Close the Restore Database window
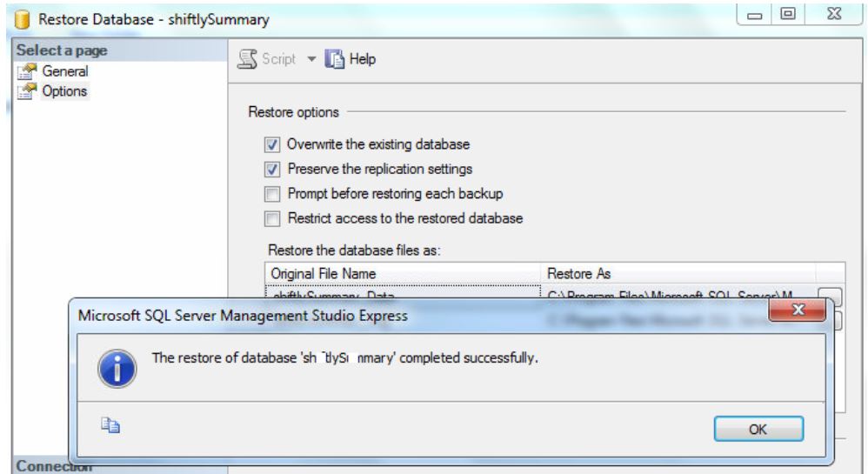The height and width of the screenshot is (474, 868). pyautogui.click(x=834, y=14)
